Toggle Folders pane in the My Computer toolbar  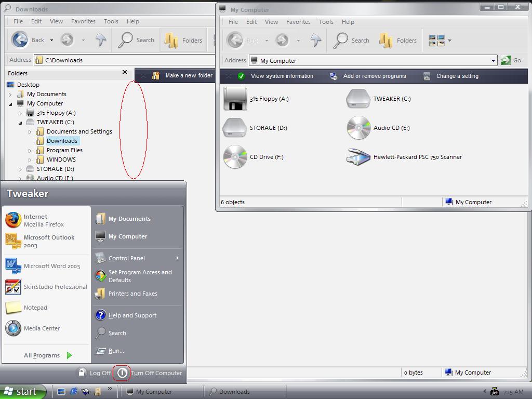click(x=398, y=41)
